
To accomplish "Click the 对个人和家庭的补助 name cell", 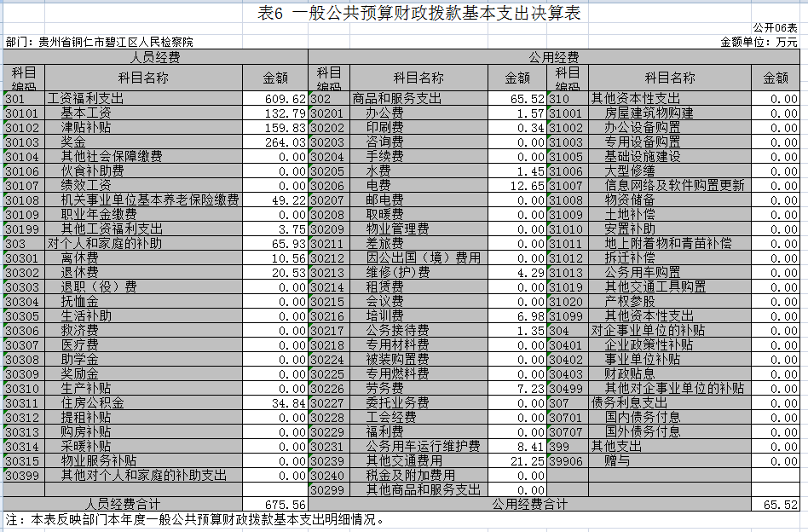I will tap(104, 243).
